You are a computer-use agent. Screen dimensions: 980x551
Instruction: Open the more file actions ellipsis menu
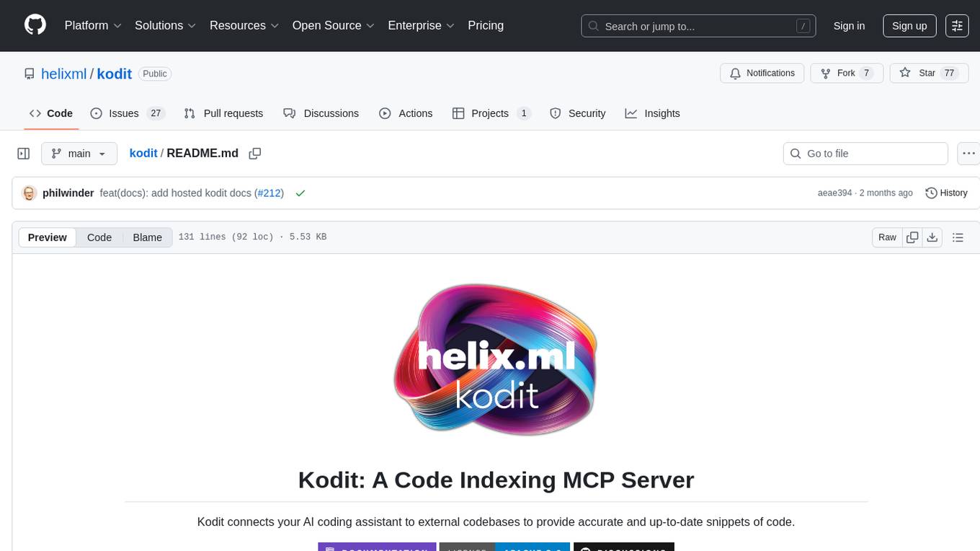pyautogui.click(x=969, y=154)
